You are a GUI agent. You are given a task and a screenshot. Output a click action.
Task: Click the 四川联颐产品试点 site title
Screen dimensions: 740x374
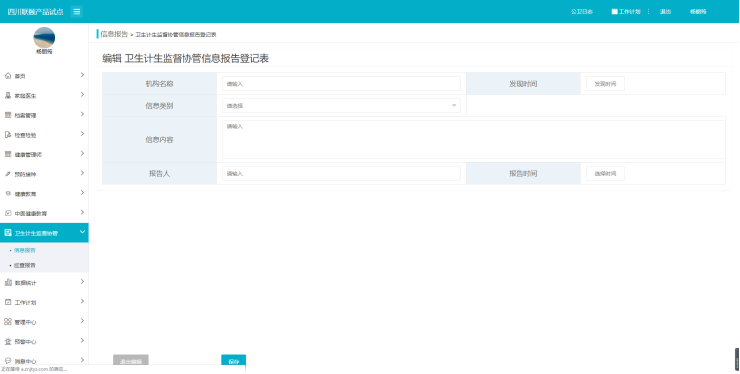[35, 12]
